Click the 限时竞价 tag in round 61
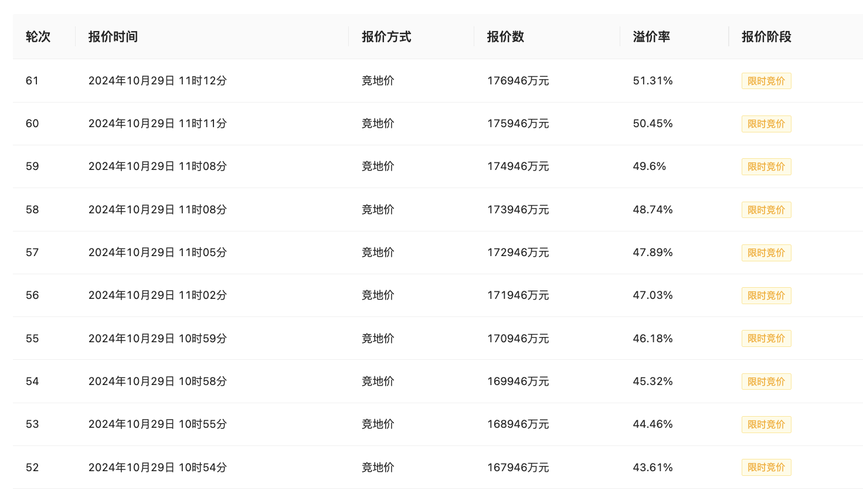863x504 pixels. coord(766,81)
